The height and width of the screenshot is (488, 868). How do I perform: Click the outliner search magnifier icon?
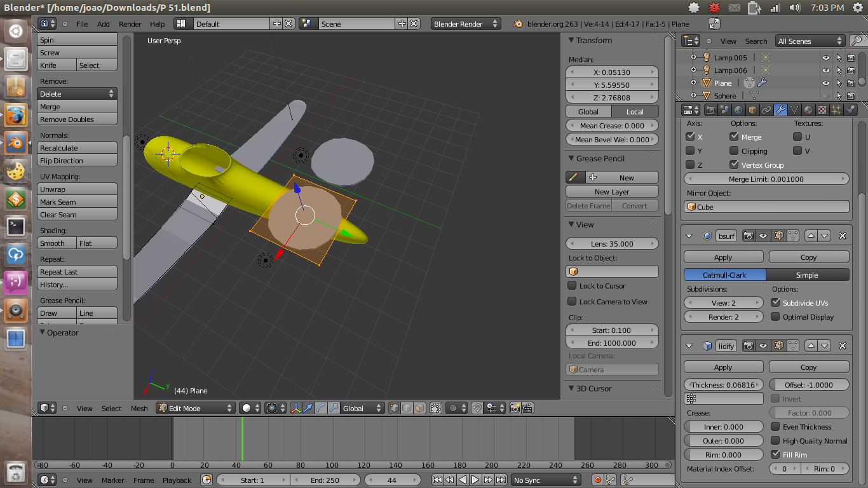pyautogui.click(x=856, y=41)
